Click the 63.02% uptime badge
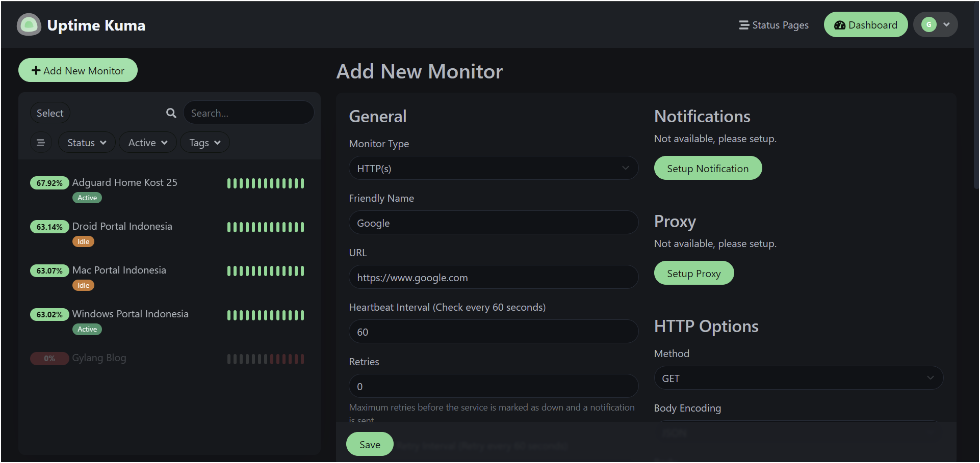The height and width of the screenshot is (463, 980). (49, 314)
